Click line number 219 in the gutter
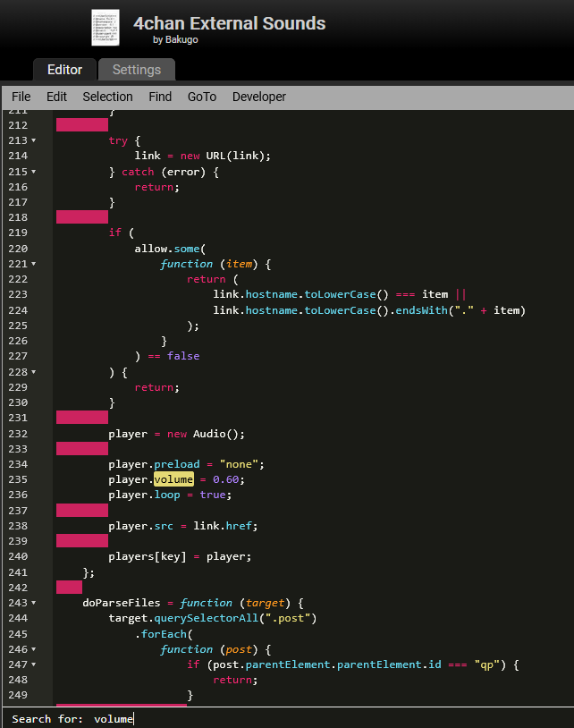 coord(18,233)
